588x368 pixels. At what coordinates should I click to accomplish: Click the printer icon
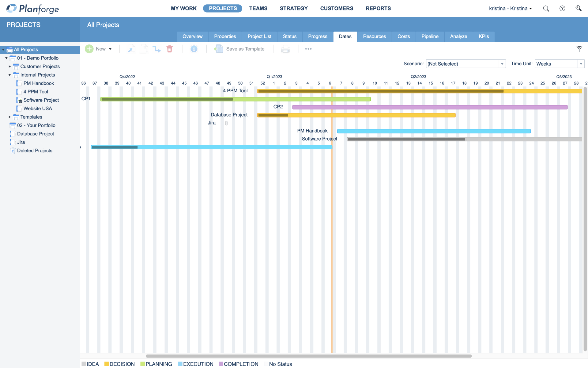pyautogui.click(x=285, y=49)
